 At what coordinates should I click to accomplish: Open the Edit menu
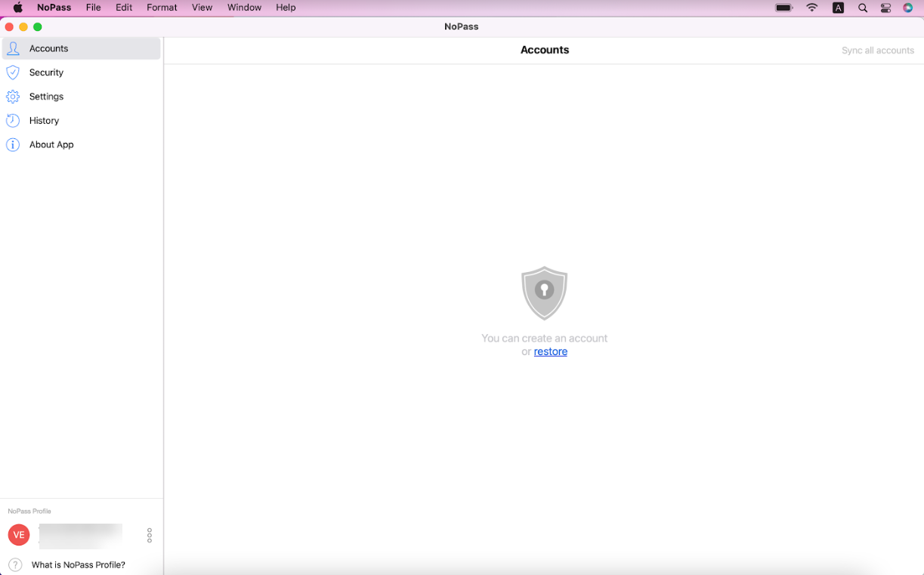click(x=124, y=8)
